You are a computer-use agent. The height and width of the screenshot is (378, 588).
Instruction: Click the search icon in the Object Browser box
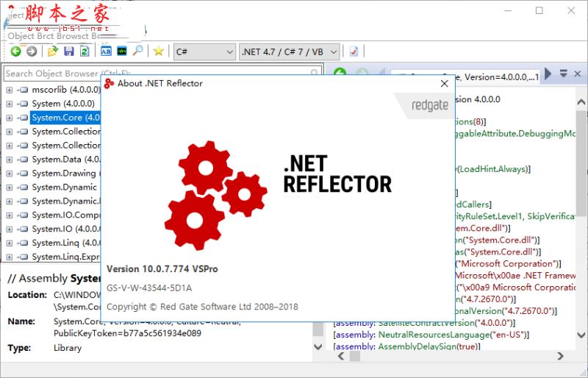(315, 72)
